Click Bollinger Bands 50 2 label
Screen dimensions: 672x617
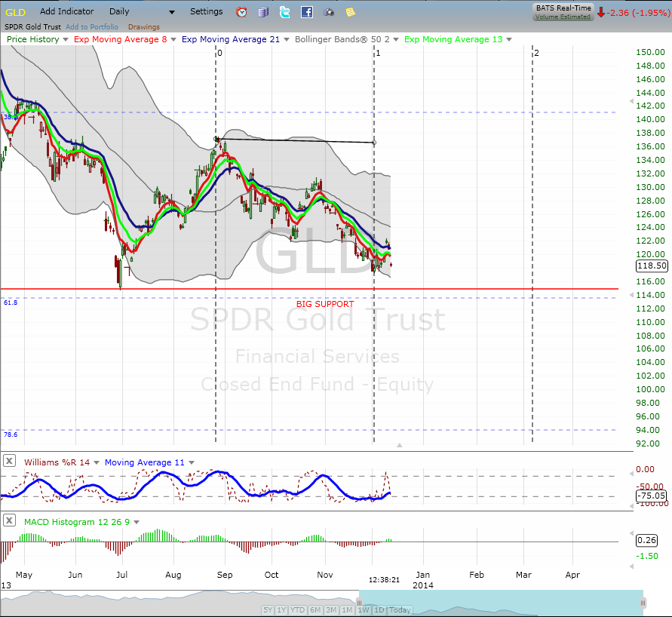pyautogui.click(x=342, y=39)
